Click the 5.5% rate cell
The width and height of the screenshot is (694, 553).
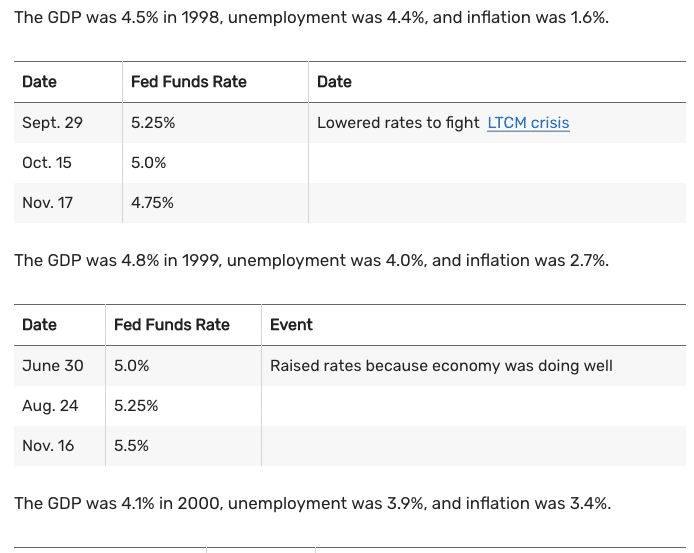tap(131, 446)
